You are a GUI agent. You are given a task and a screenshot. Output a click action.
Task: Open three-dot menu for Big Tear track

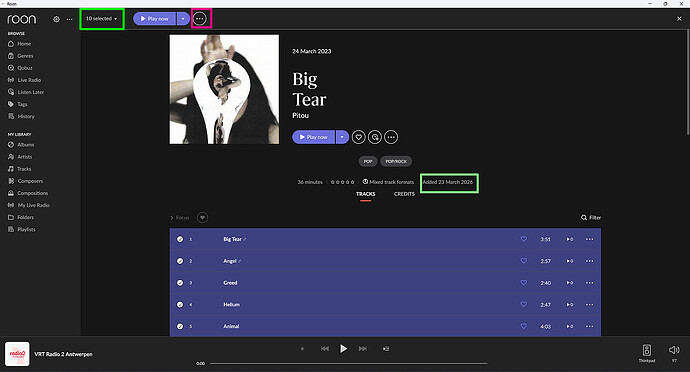(x=590, y=239)
